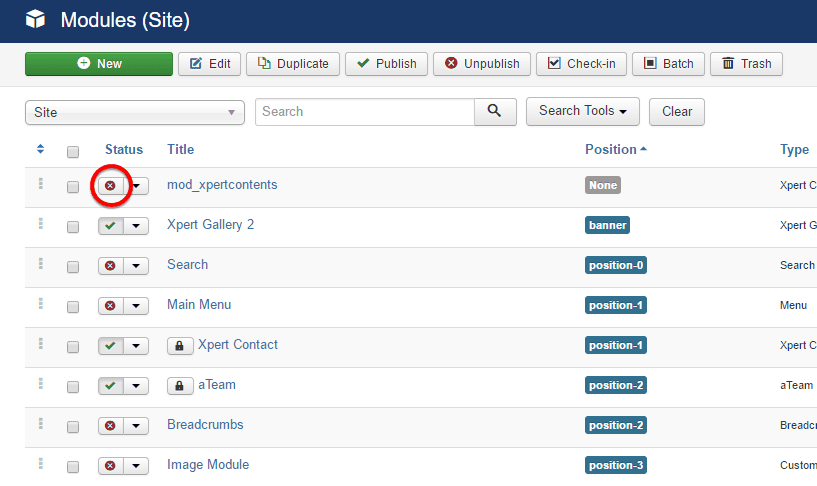Sort the list by Title column
This screenshot has height=486, width=817.
(180, 149)
